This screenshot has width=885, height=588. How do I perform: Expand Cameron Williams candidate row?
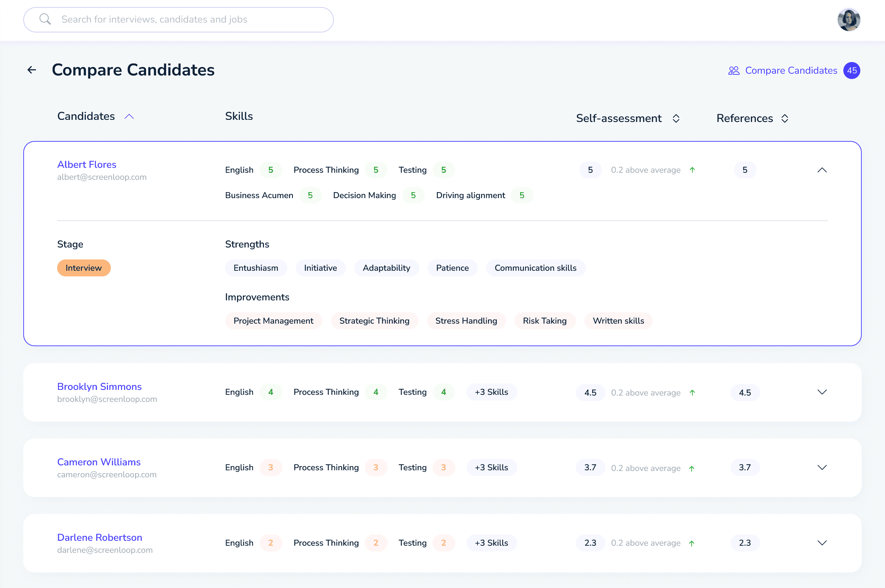coord(821,468)
